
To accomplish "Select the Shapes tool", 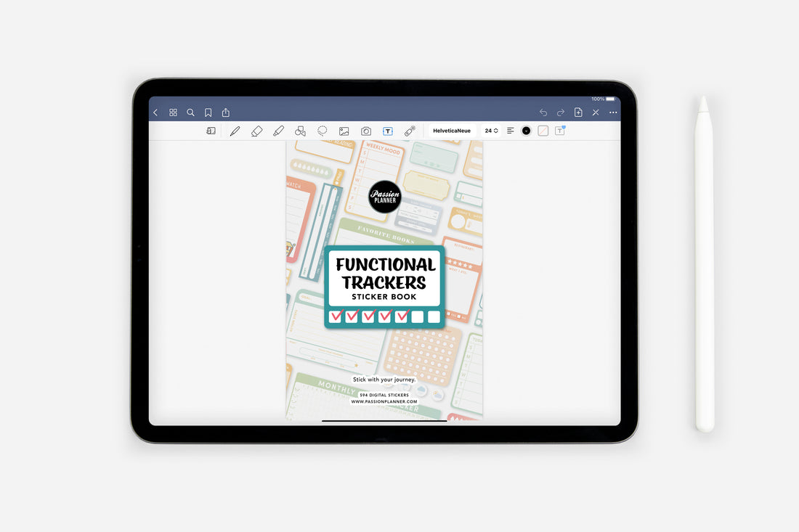I will [300, 131].
